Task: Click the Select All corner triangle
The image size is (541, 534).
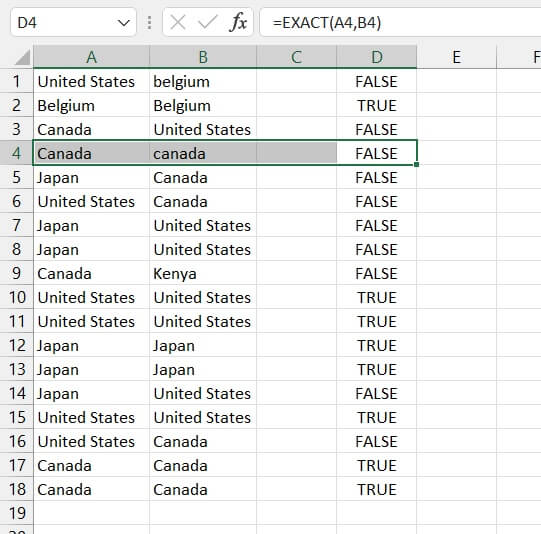Action: click(22, 57)
